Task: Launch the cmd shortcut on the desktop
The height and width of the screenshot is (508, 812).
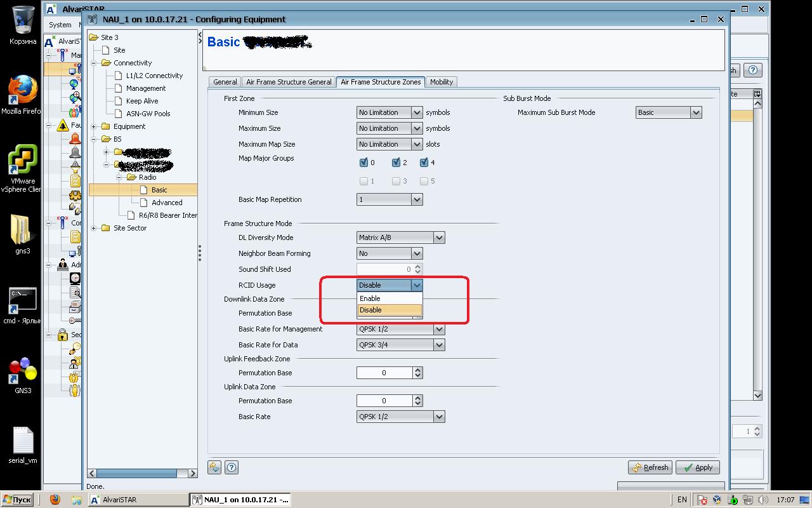Action: click(23, 305)
